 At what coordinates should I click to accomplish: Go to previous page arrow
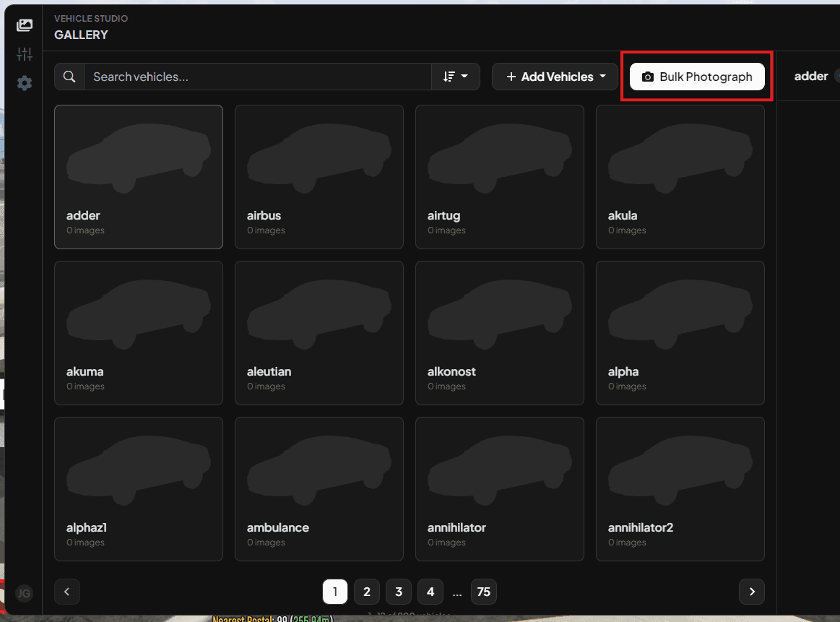67,592
